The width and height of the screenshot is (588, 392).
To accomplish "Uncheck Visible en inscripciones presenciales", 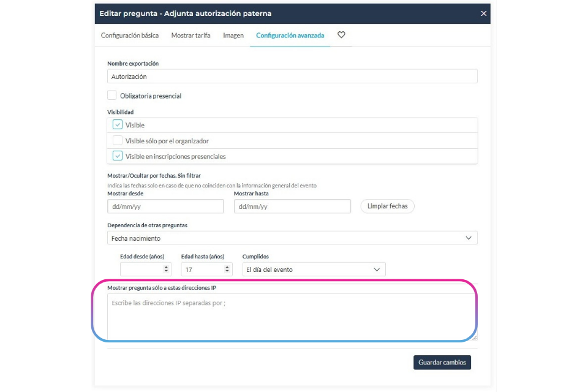I will (x=118, y=156).
